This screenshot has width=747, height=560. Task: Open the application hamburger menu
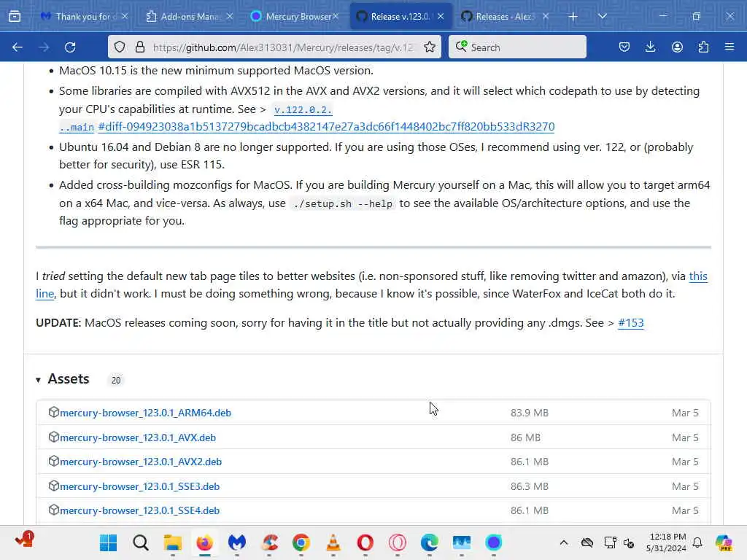click(x=729, y=47)
